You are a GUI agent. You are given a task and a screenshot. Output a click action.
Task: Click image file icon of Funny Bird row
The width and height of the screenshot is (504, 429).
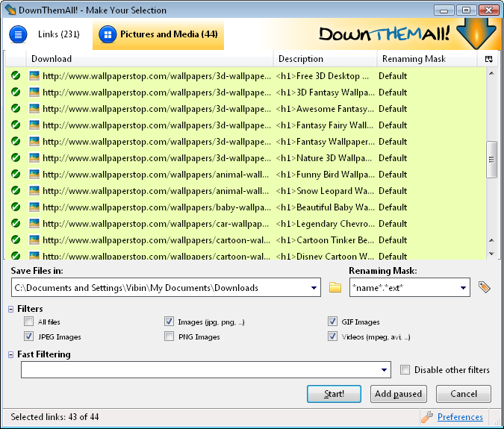coord(34,174)
